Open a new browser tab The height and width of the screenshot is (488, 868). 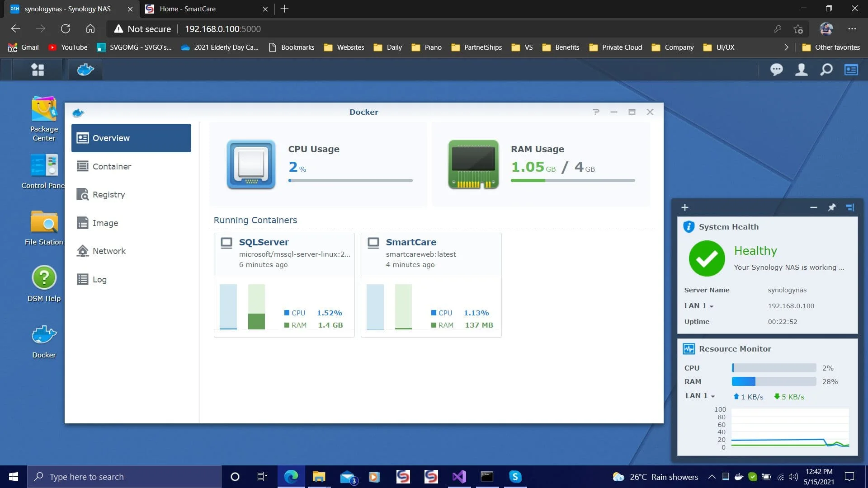click(x=284, y=9)
